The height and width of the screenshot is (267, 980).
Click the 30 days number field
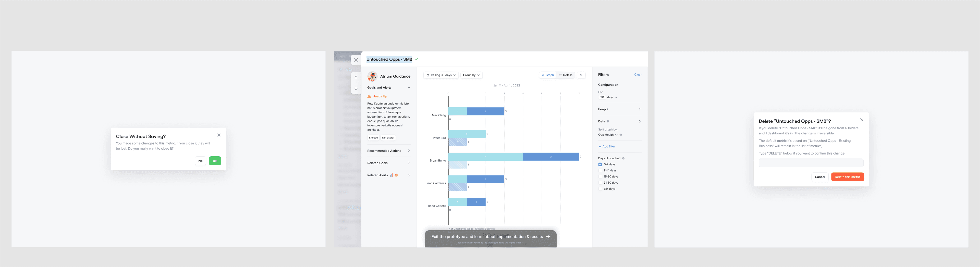[x=602, y=97]
